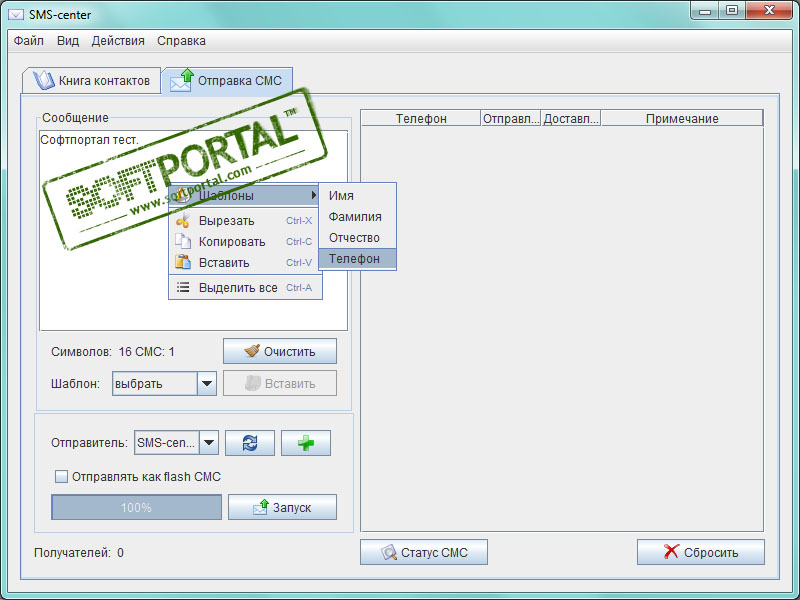This screenshot has width=800, height=600.
Task: Click the Доставл... column header
Action: [570, 118]
